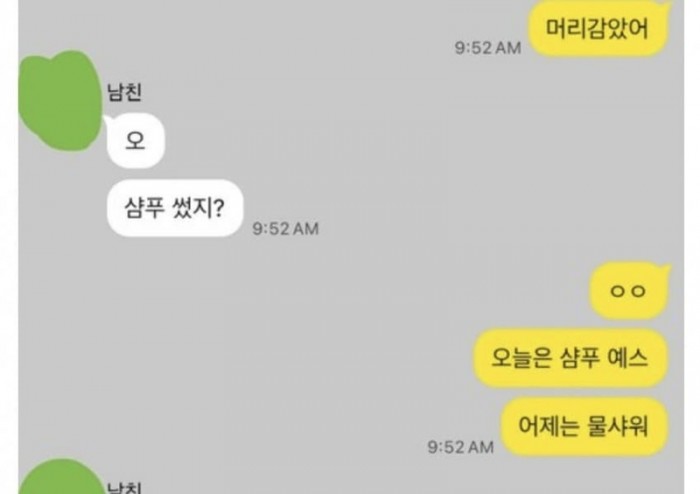Click the question mark in 샴푸 썼지?
The width and height of the screenshot is (700, 494).
click(219, 208)
